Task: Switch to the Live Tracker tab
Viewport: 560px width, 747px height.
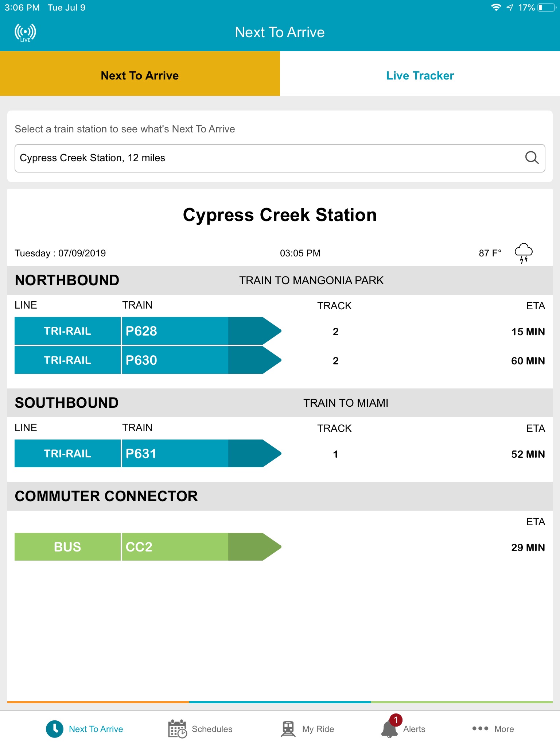Action: [420, 74]
